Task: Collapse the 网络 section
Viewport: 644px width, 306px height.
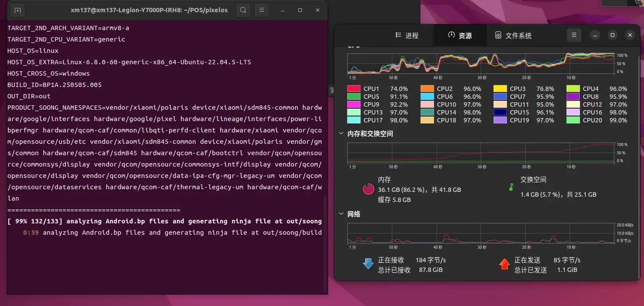Action: [342, 214]
